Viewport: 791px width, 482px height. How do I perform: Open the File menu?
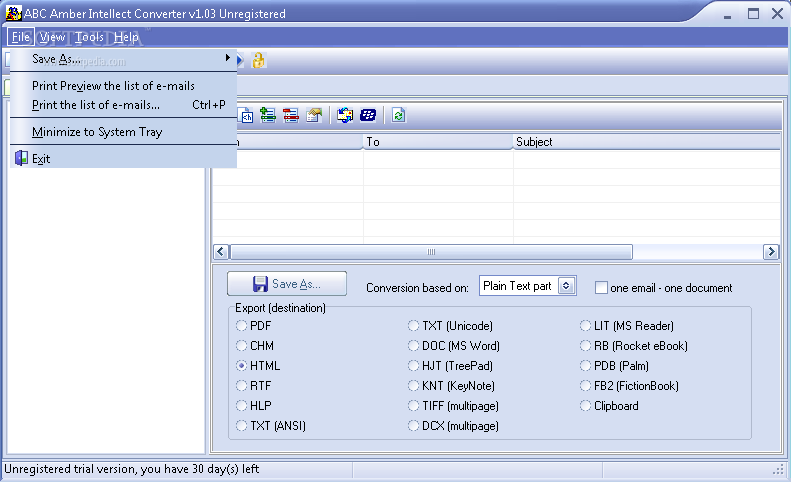pyautogui.click(x=21, y=37)
